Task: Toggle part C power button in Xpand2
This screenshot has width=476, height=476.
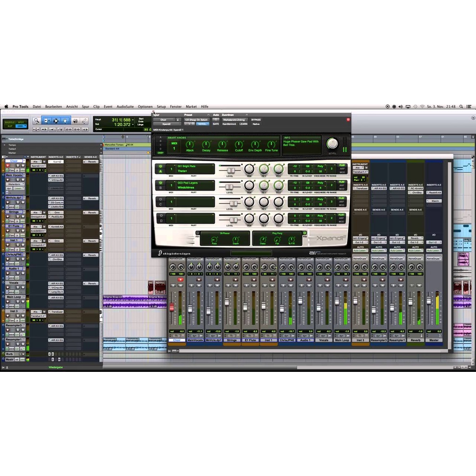Action: tap(160, 199)
